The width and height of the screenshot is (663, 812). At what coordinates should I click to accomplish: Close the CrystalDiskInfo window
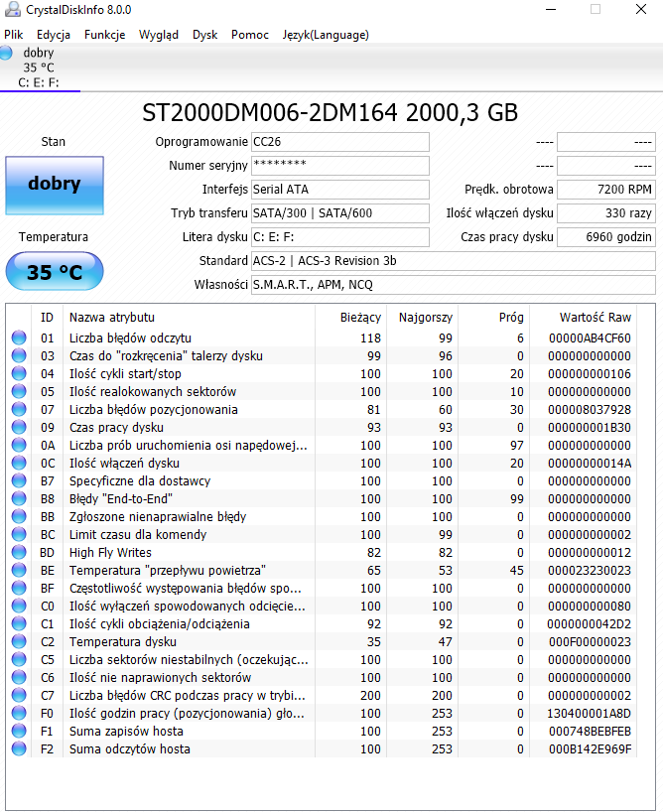pyautogui.click(x=641, y=9)
